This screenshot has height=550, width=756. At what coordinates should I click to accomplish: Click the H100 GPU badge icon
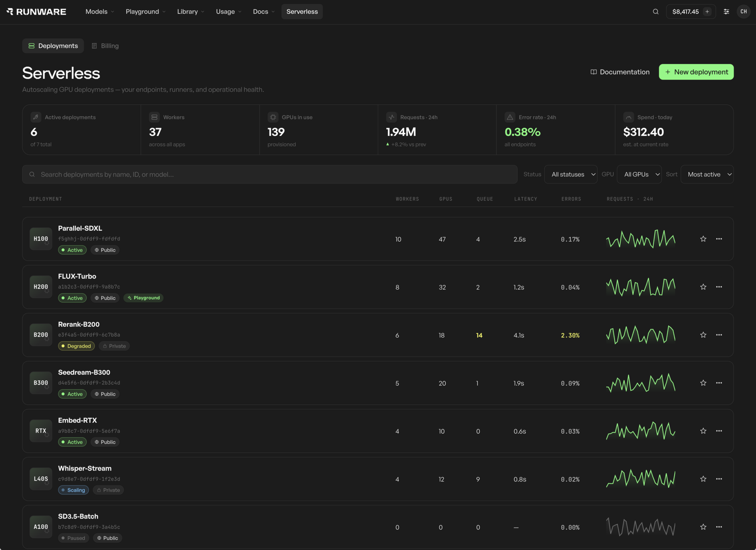coord(41,239)
